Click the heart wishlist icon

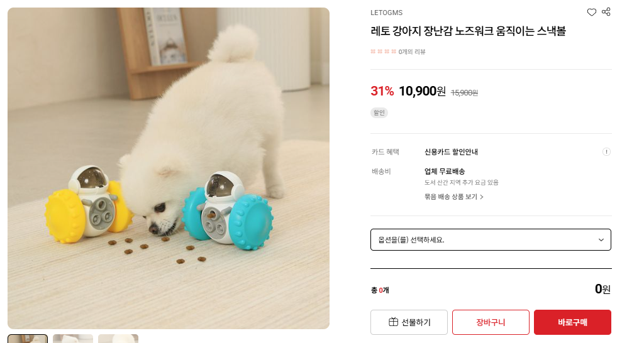[x=591, y=12]
